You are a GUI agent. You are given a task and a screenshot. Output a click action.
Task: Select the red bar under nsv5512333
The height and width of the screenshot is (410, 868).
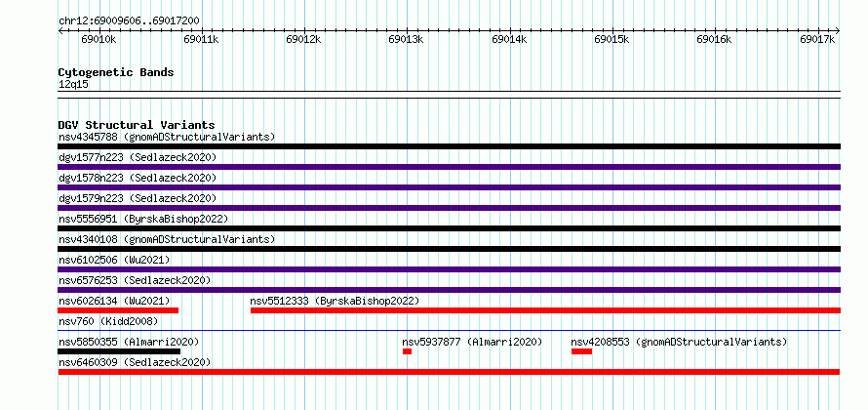(546, 310)
